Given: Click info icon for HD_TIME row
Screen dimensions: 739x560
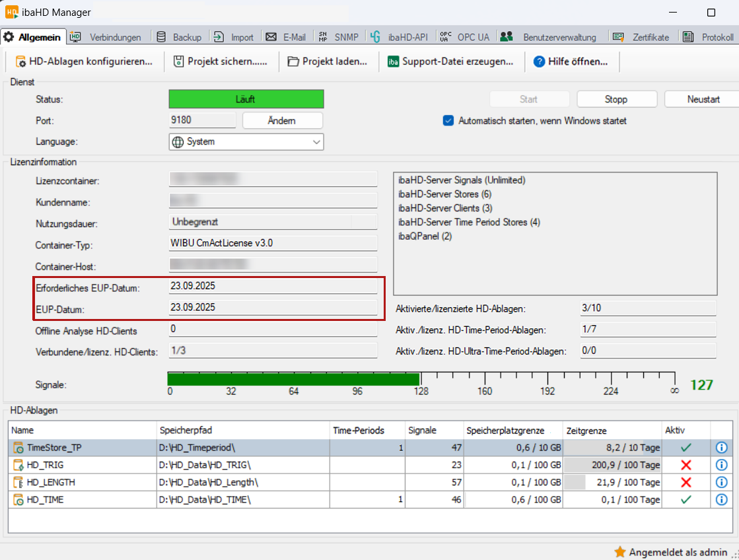Looking at the screenshot, I should (721, 500).
